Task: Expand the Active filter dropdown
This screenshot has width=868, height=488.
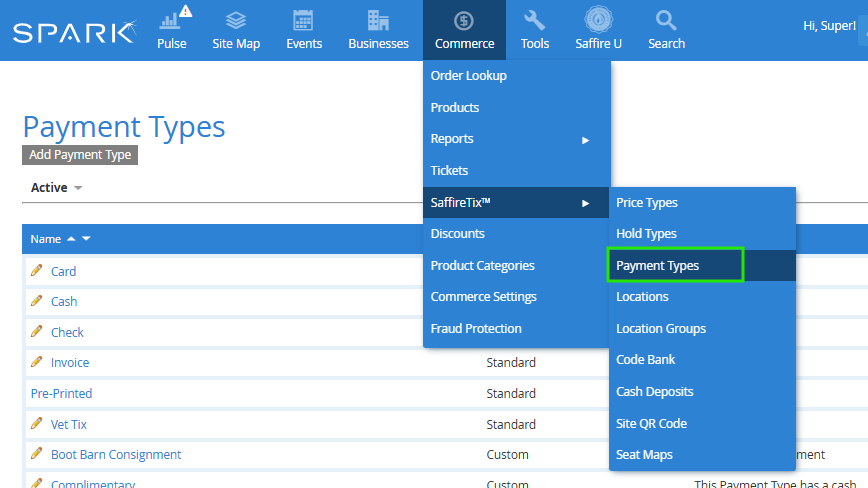Action: 78,188
